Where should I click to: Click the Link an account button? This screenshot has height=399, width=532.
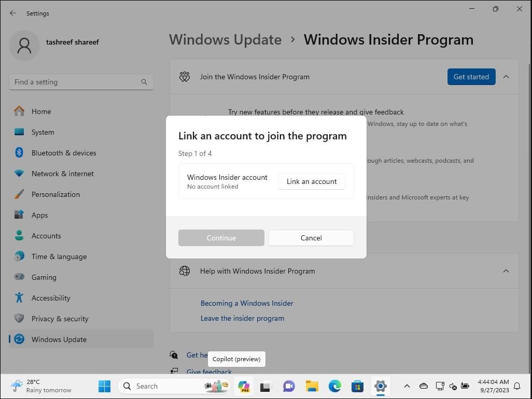click(x=311, y=181)
